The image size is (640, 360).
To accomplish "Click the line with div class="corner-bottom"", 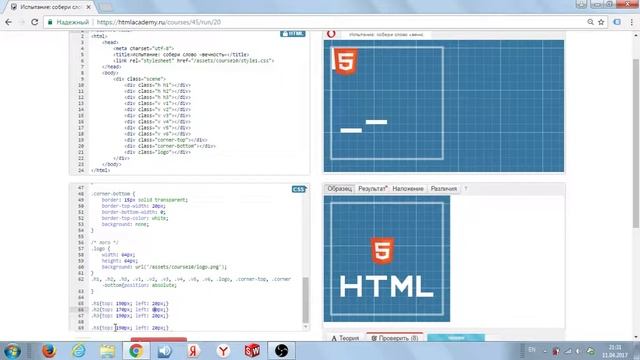I will coord(170,146).
